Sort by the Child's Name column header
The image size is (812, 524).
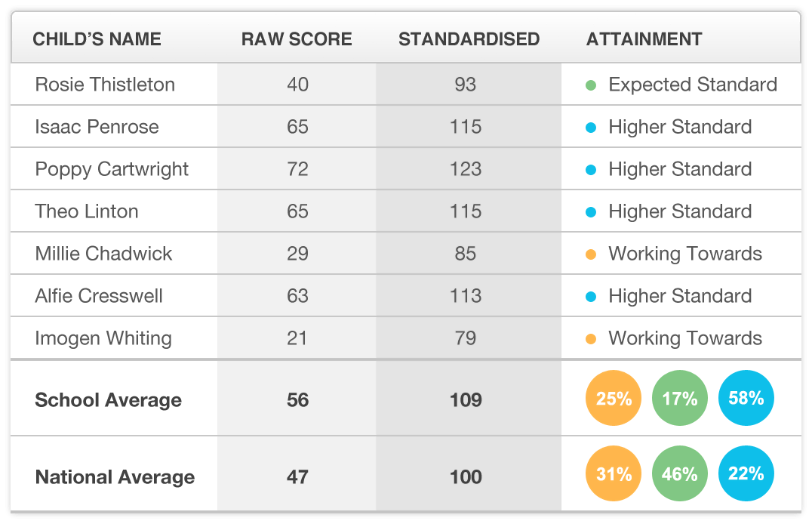97,39
